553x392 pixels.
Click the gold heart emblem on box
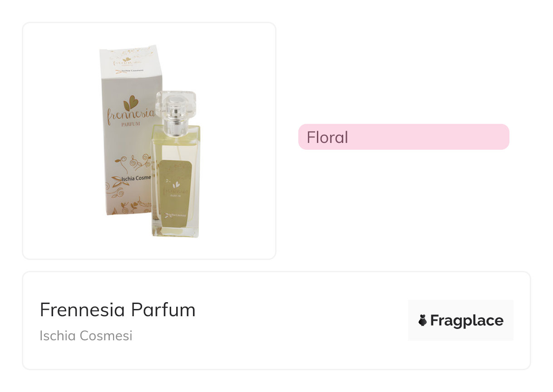131,103
